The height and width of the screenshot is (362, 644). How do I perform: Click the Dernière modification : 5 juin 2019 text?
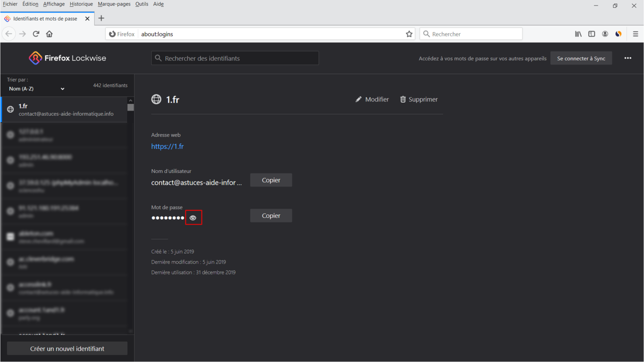189,262
